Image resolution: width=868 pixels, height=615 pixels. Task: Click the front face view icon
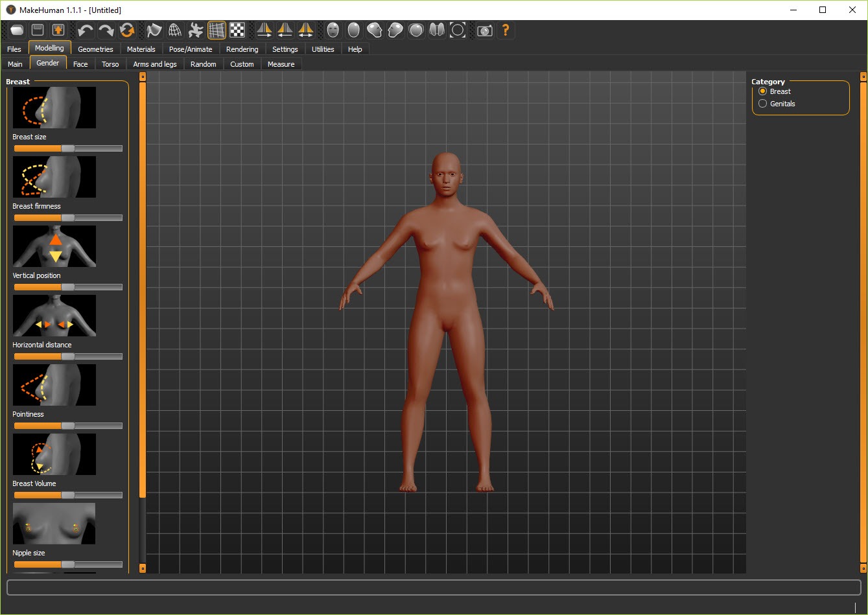333,30
